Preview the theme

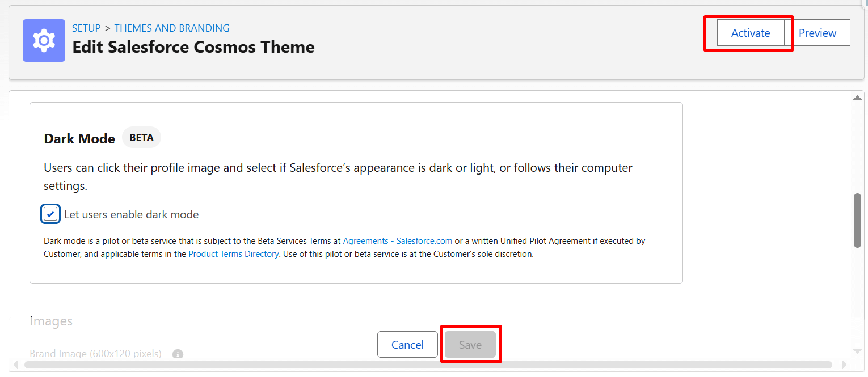[x=817, y=33]
